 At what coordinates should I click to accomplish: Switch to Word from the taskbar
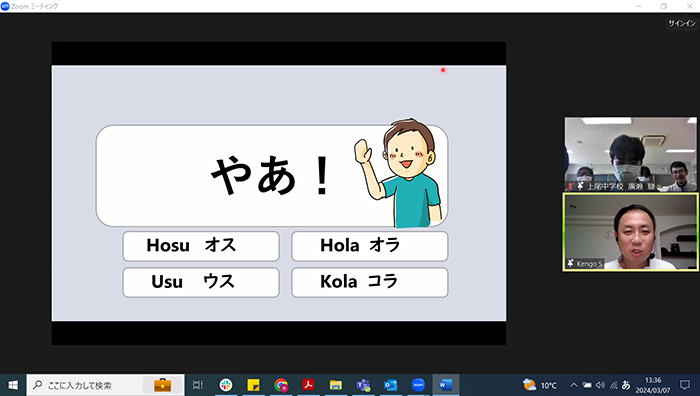click(446, 385)
